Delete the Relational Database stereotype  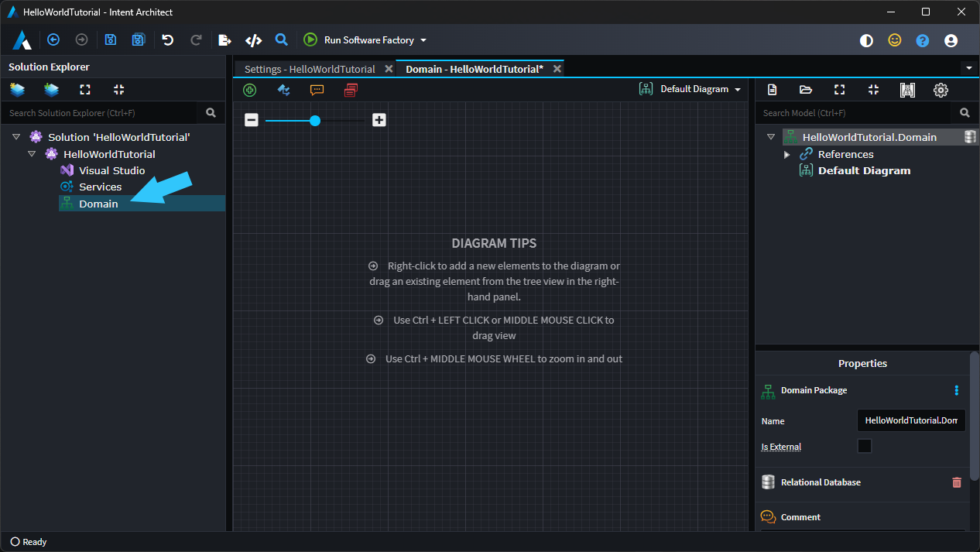pos(957,482)
